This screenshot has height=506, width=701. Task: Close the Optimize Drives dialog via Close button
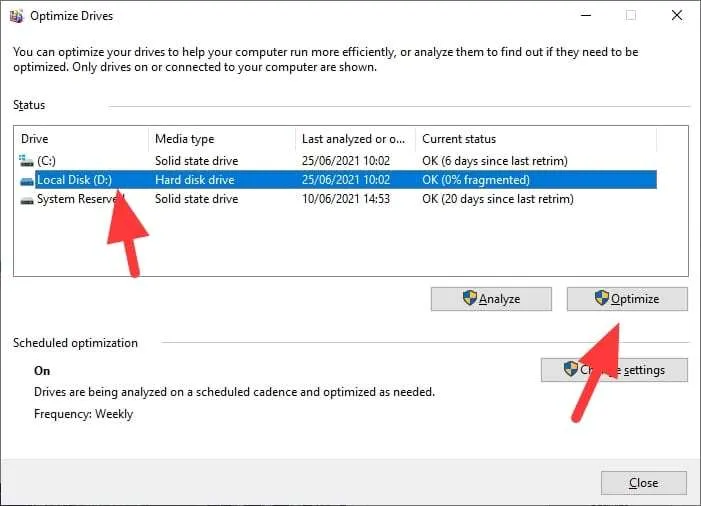[x=643, y=483]
